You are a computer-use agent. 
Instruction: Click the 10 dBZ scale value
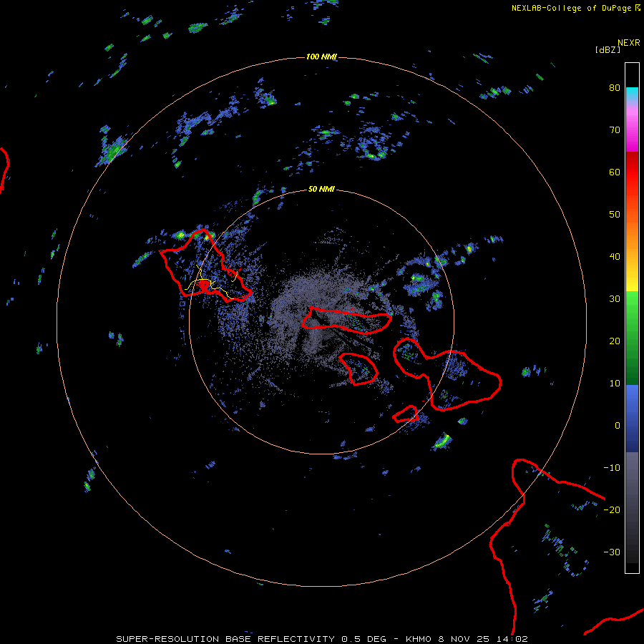pyautogui.click(x=615, y=384)
